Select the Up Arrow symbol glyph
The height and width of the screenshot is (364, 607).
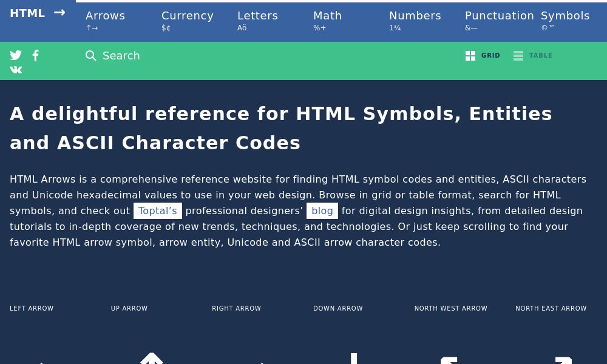pos(151,358)
